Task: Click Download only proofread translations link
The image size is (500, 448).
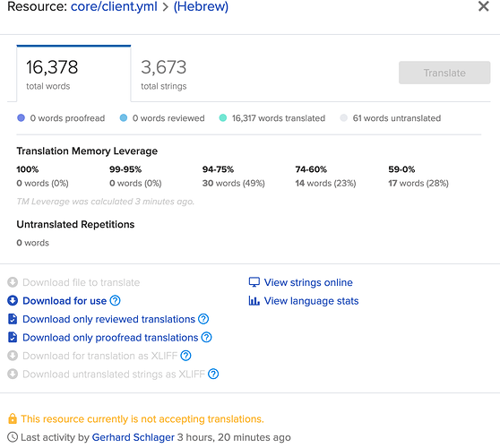Action: click(110, 338)
